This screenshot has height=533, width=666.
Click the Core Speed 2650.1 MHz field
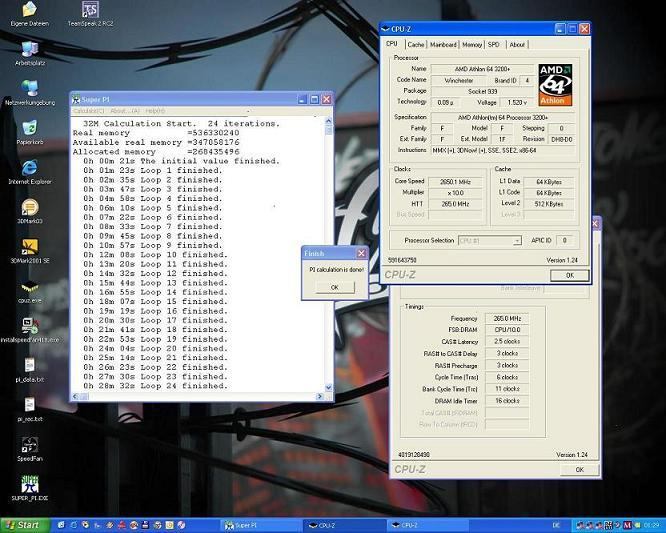(x=455, y=182)
